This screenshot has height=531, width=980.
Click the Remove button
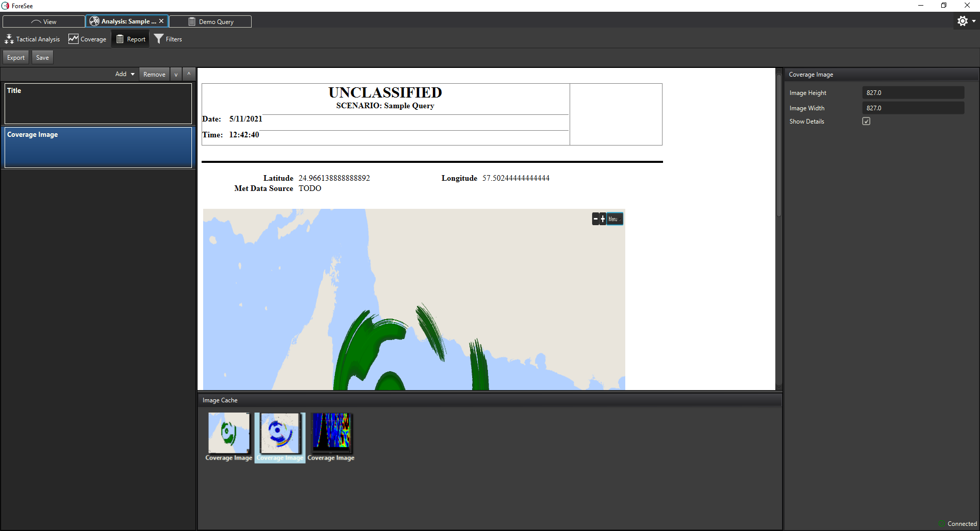click(154, 75)
